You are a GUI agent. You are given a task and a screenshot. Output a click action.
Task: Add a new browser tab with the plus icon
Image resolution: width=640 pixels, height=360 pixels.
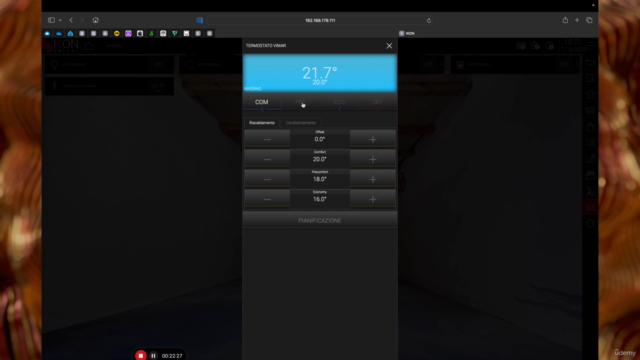[577, 20]
